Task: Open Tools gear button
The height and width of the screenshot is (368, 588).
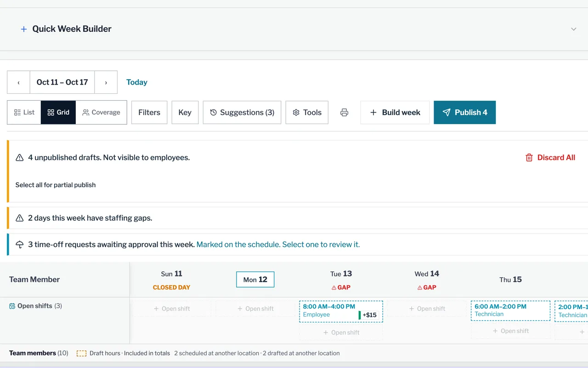Action: pyautogui.click(x=307, y=112)
